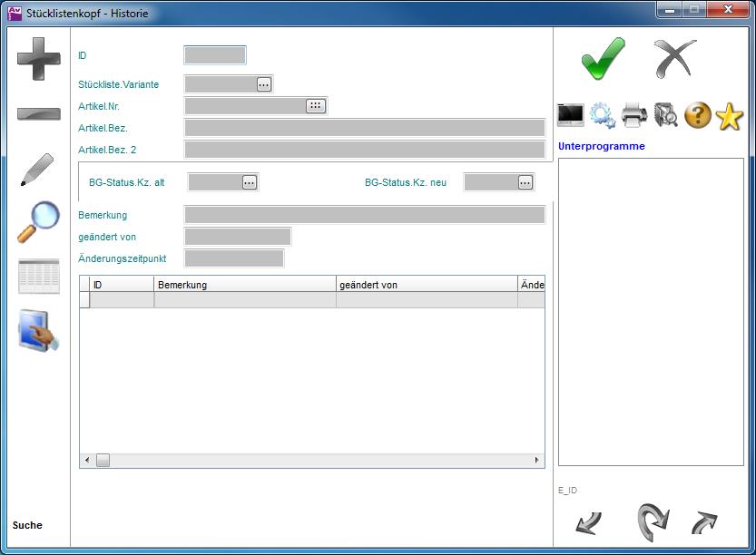Image resolution: width=756 pixels, height=555 pixels.
Task: Open the table view icon in sidebar
Action: [x=39, y=277]
